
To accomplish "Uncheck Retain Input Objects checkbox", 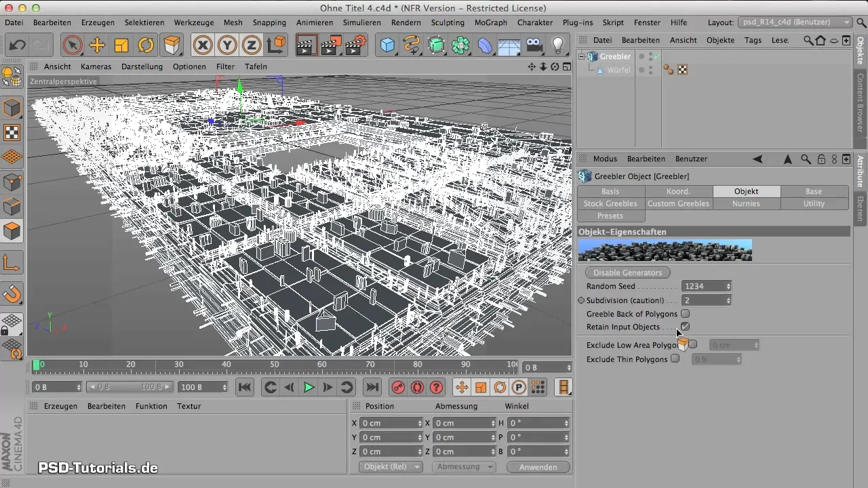I will (x=685, y=327).
